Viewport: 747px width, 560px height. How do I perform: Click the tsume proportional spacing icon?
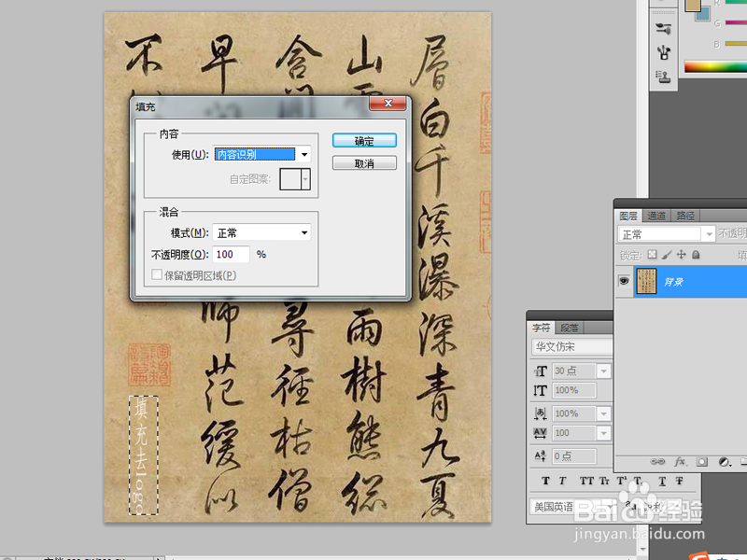pos(541,413)
